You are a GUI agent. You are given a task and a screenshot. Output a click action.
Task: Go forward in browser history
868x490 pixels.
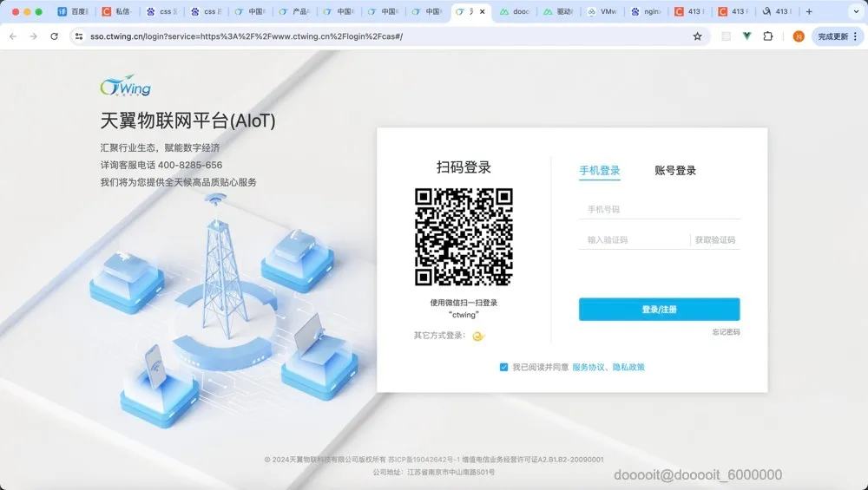coord(34,36)
